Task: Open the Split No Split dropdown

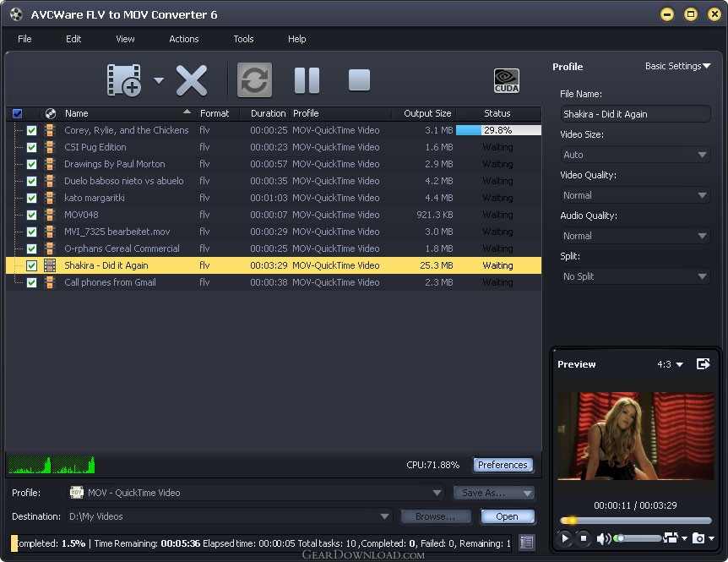Action: 635,276
